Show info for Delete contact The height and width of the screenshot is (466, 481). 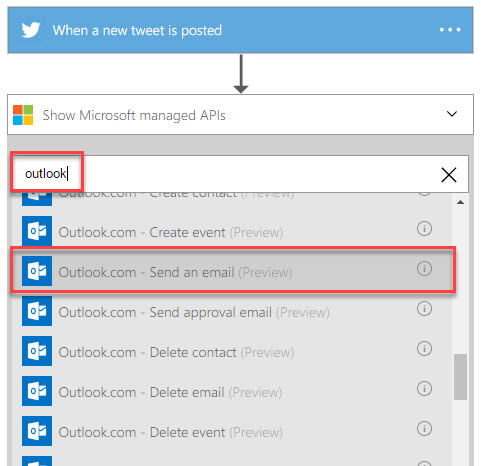(424, 348)
